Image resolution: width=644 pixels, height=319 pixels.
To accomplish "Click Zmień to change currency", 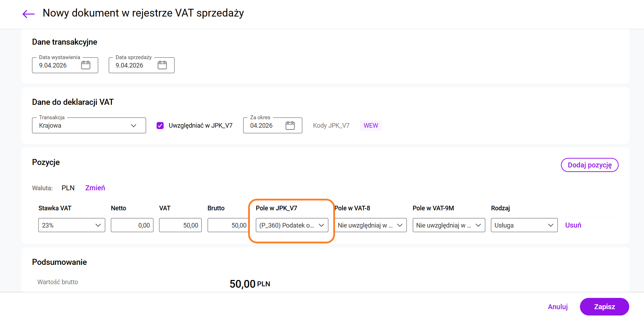I will click(x=95, y=188).
